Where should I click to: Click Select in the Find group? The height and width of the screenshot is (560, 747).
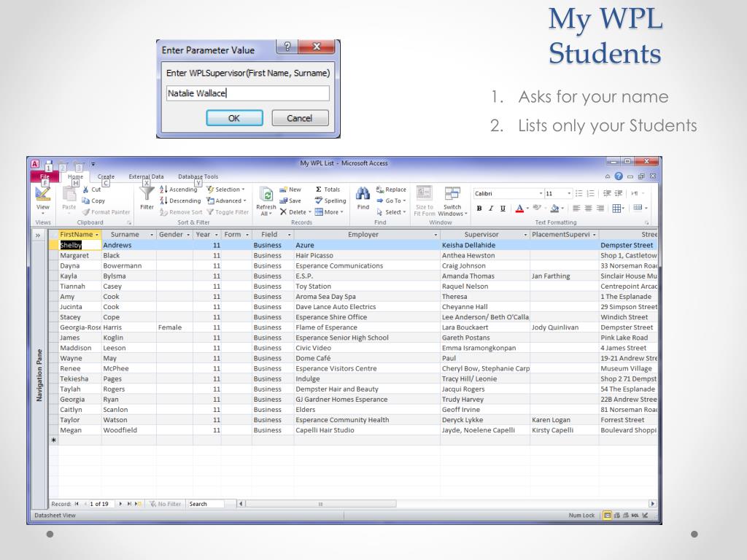(x=391, y=212)
